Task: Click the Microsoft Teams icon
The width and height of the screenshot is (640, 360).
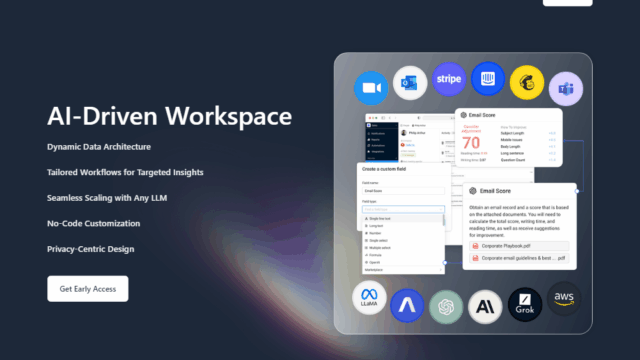Action: coord(566,89)
